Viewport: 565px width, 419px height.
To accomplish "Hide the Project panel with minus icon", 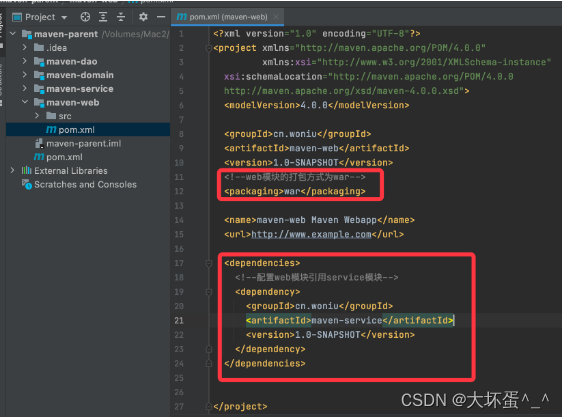I will click(161, 17).
